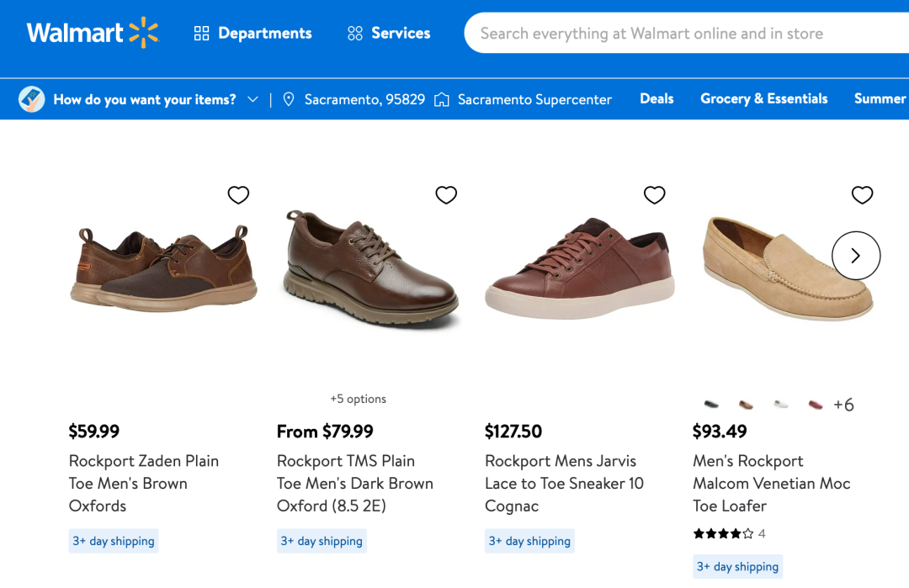Click the Walmart spark icon

(144, 33)
